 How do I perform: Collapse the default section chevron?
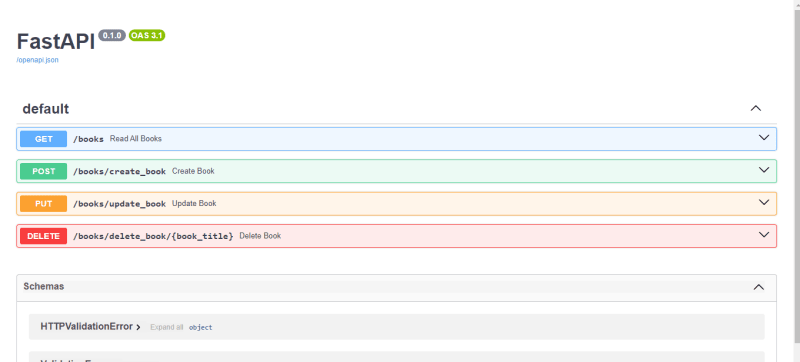[756, 108]
